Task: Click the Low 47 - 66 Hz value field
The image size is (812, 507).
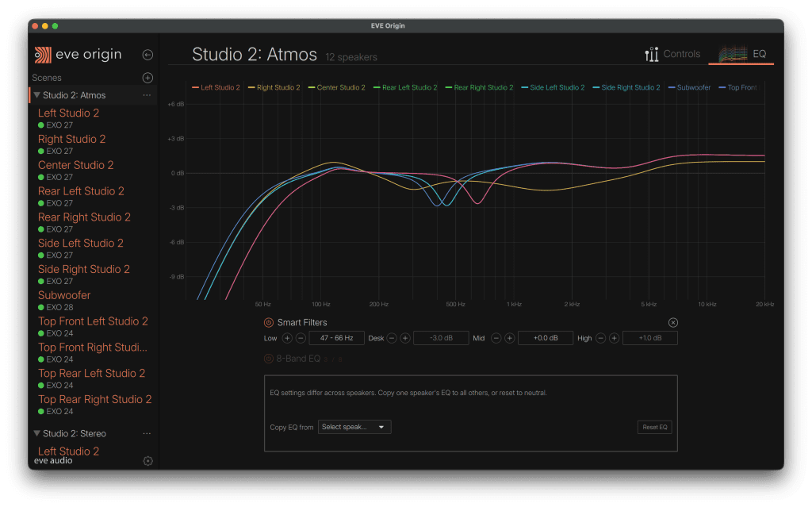Action: pyautogui.click(x=336, y=338)
